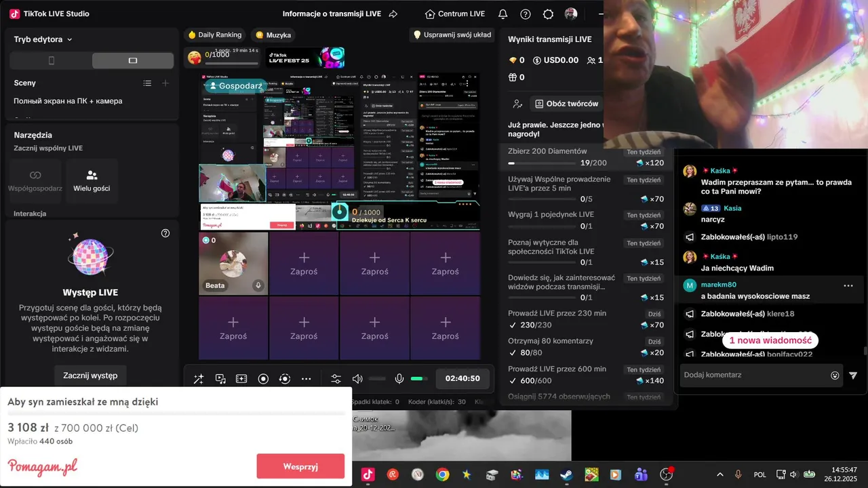Viewport: 868px width, 488px height.
Task: Mute the microphone icon in the control bar
Action: tap(399, 379)
